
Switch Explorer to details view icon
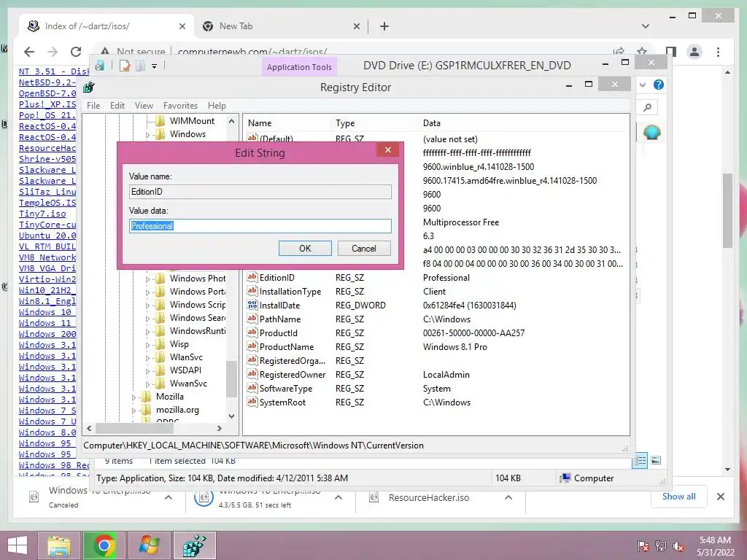click(640, 460)
